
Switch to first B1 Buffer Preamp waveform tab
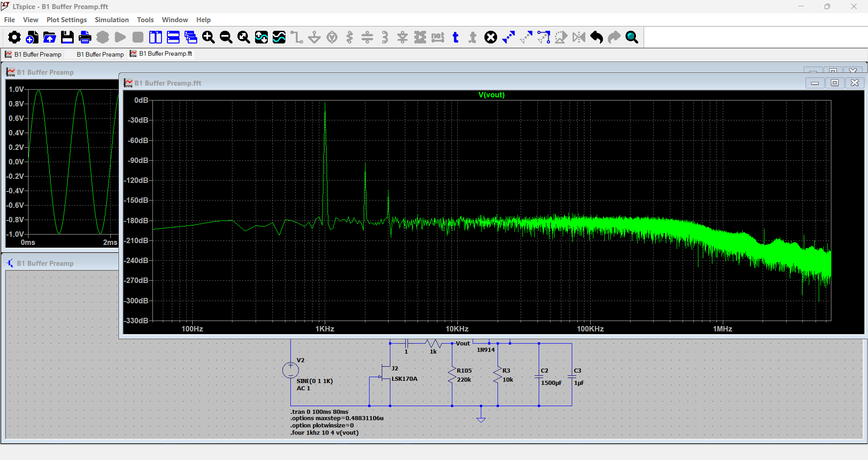33,54
